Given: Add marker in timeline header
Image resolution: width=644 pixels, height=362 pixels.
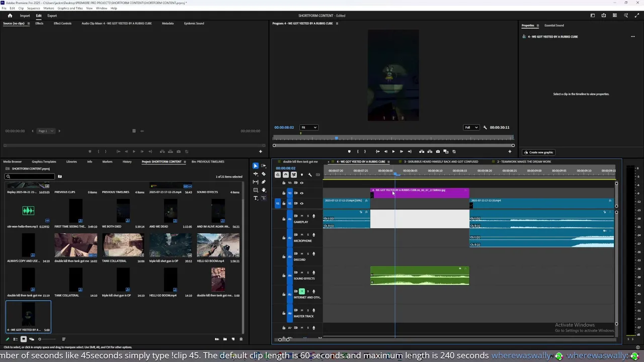Looking at the screenshot, I should pyautogui.click(x=302, y=175).
